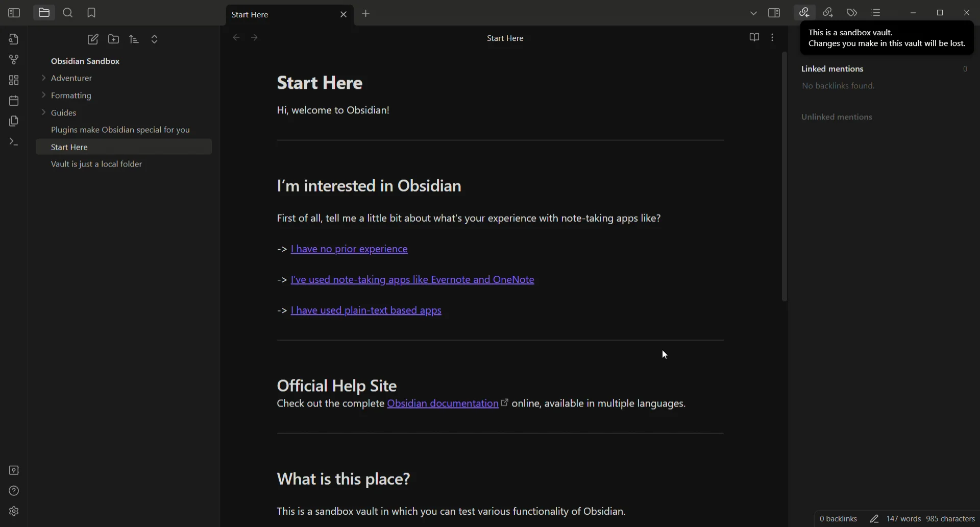Open the command palette from the ribbon
The height and width of the screenshot is (527, 980).
coord(14,142)
